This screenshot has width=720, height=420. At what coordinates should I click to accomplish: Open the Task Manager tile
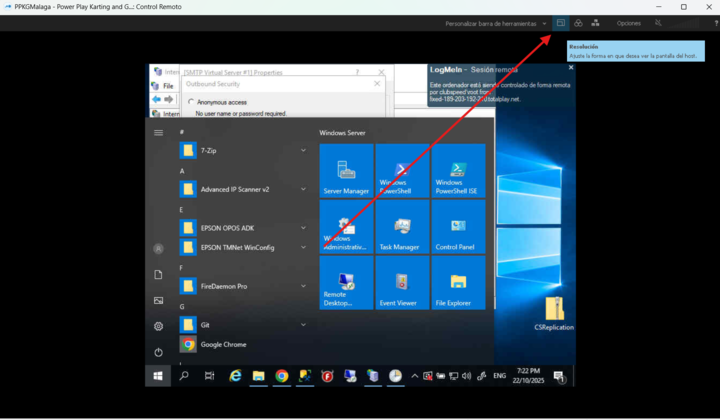(x=402, y=227)
